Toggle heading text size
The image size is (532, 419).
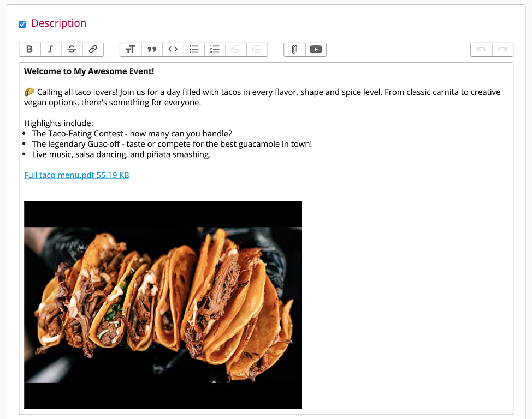tap(130, 49)
